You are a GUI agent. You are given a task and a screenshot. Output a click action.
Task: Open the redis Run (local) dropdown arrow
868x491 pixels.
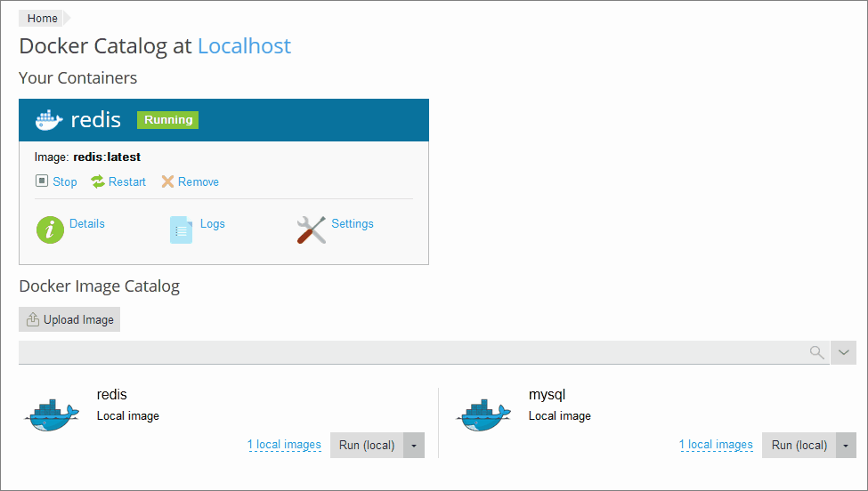414,446
